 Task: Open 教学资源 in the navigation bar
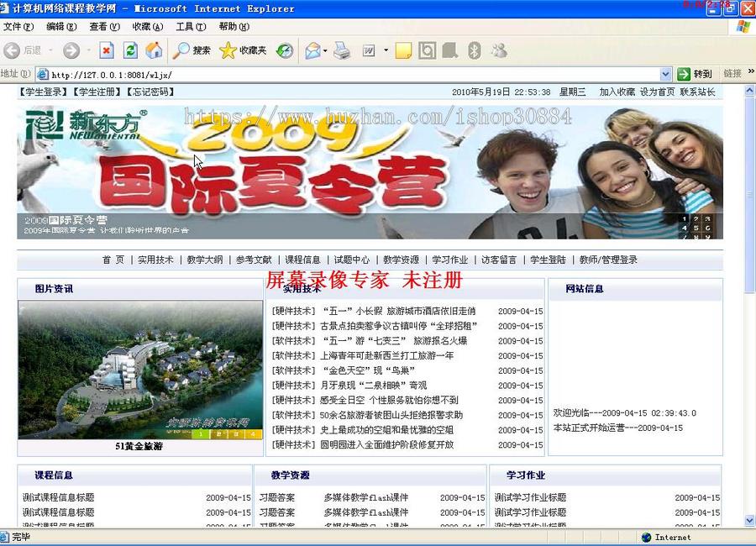pos(402,260)
